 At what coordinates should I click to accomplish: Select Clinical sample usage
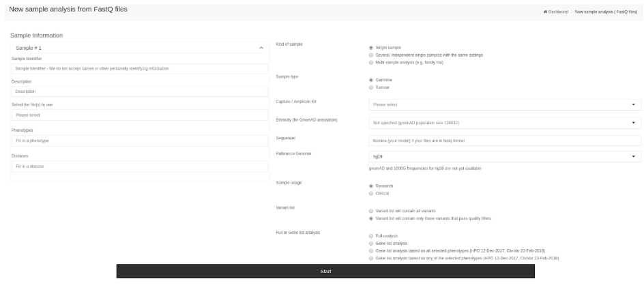click(x=371, y=194)
